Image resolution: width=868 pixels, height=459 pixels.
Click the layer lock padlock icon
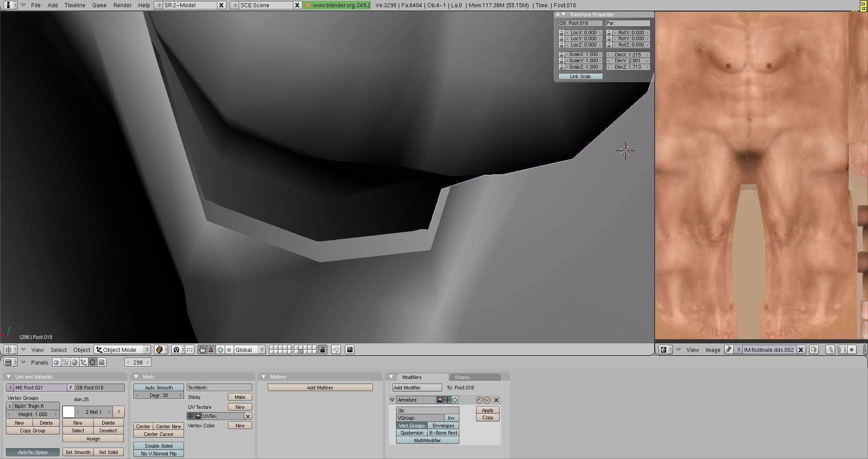click(322, 350)
